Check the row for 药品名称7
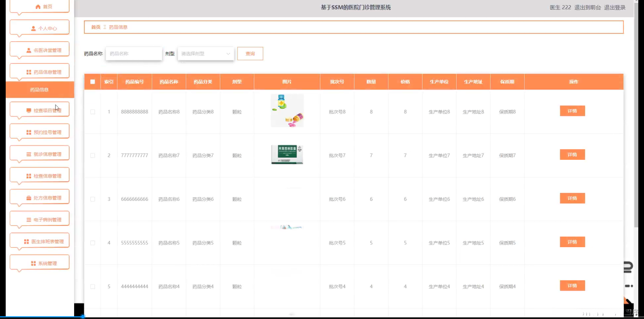Image resolution: width=644 pixels, height=319 pixels. coord(93,155)
